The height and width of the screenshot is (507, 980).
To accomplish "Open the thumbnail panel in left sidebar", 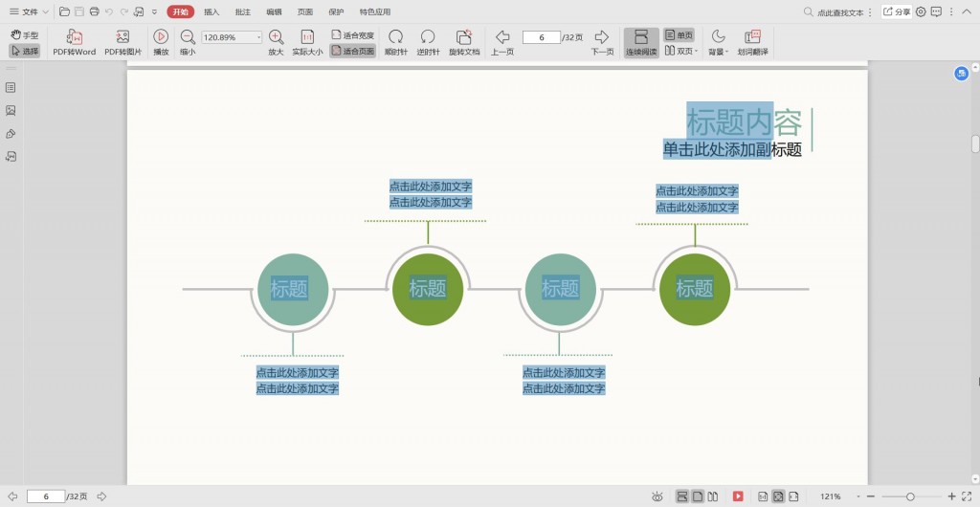I will tap(11, 111).
